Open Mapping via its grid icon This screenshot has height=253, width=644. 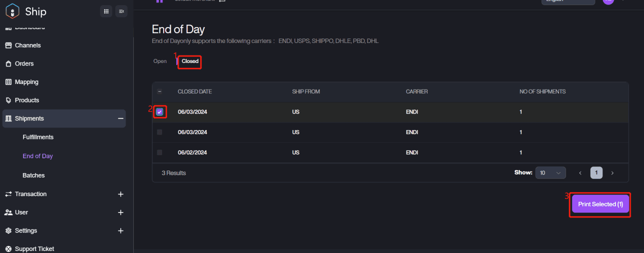click(8, 82)
